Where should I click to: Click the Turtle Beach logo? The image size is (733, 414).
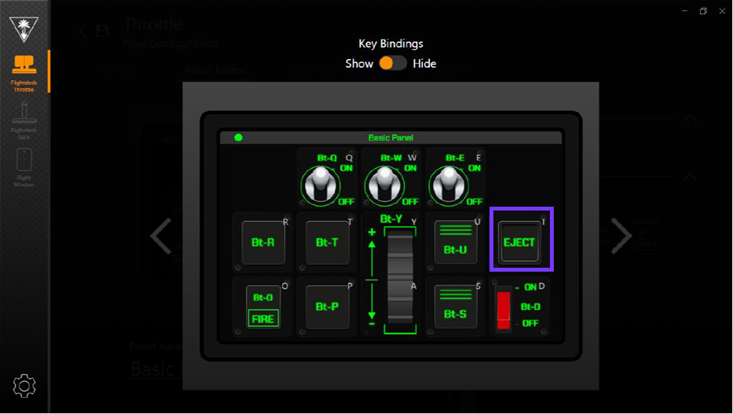24,29
